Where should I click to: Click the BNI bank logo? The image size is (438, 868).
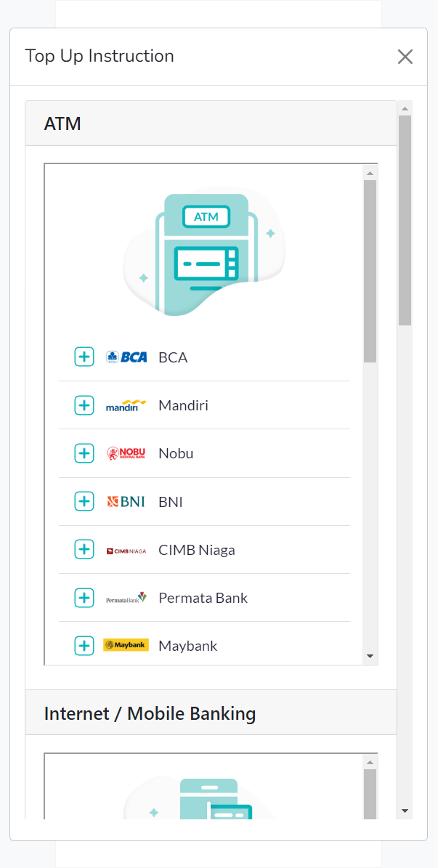click(126, 501)
